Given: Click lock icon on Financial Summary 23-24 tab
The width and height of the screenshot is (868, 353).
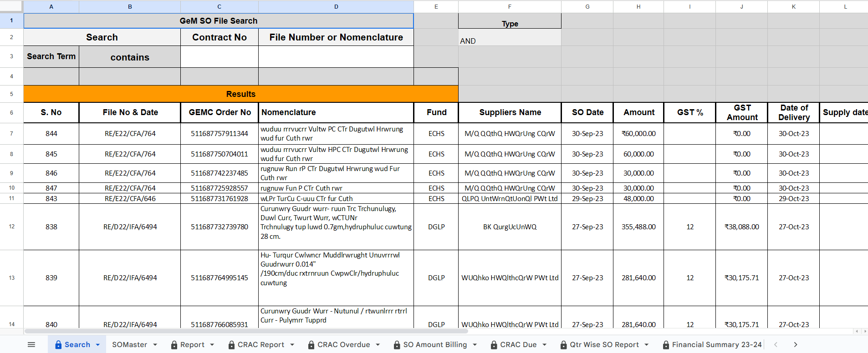Looking at the screenshot, I should click(x=666, y=345).
